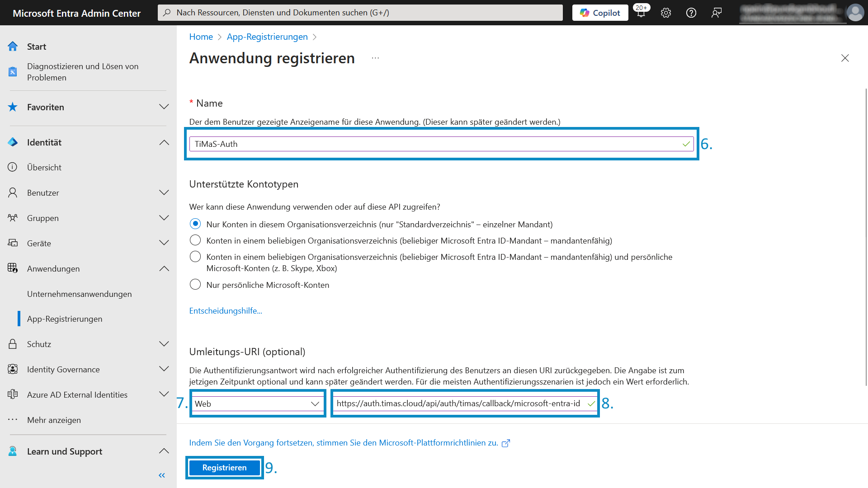This screenshot has height=488, width=868.
Task: Follow the Home breadcrumb link
Action: click(201, 37)
